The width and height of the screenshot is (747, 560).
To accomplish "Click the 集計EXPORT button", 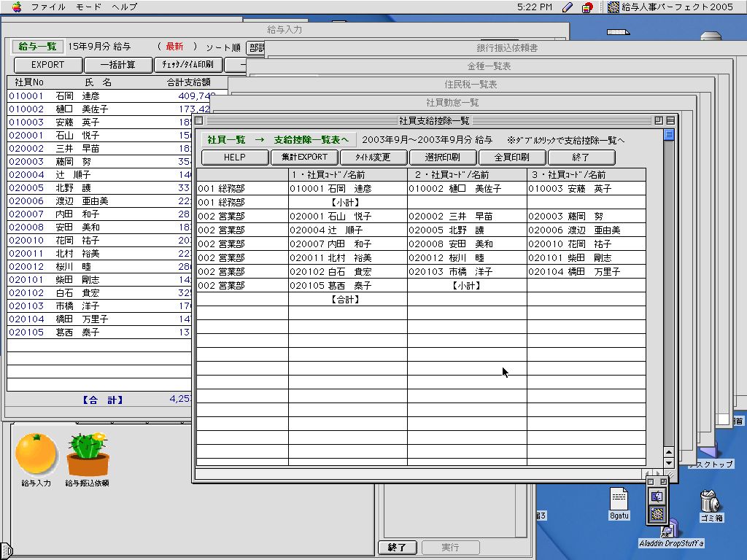I will point(305,157).
